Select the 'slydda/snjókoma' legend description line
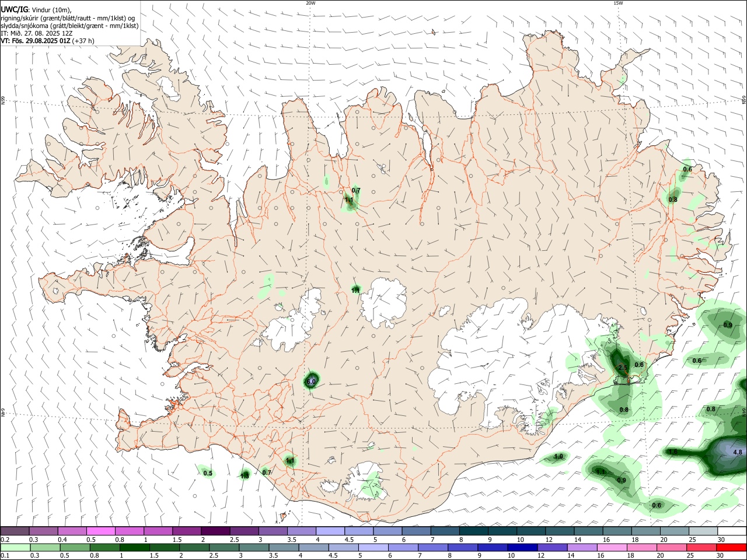Viewport: 747px width, 560px height. click(x=69, y=26)
